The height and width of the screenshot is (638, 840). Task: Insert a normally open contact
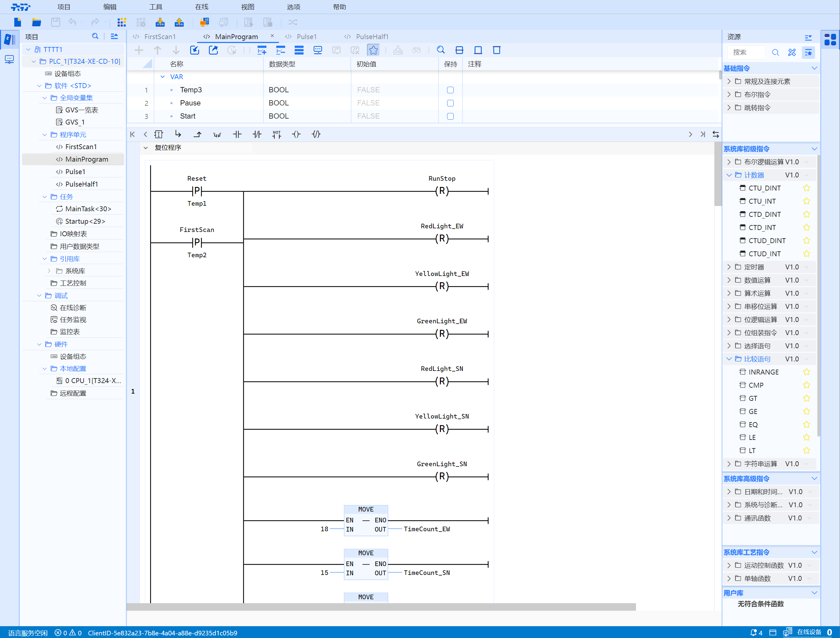click(x=237, y=134)
